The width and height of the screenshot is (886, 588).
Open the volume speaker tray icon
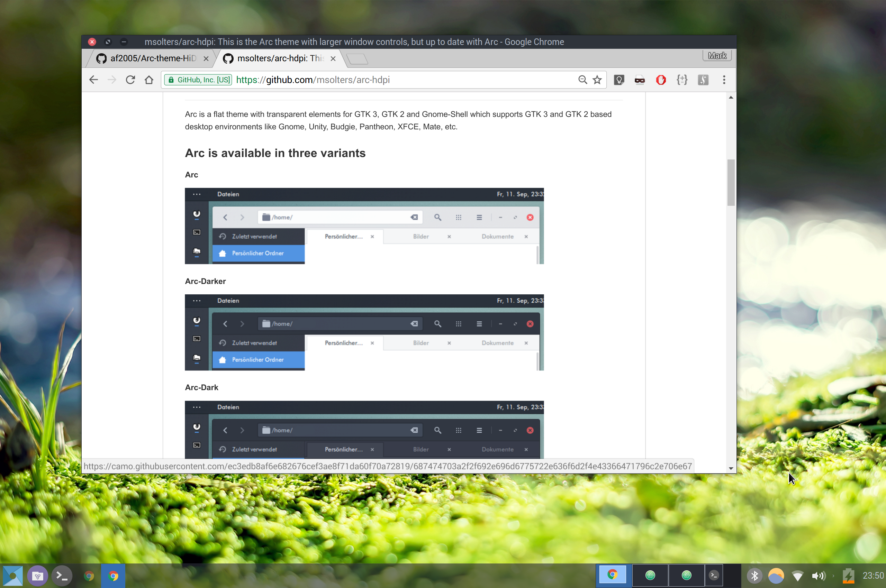pos(819,576)
